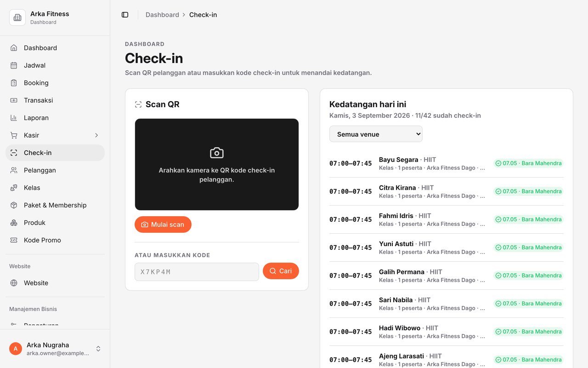
Task: Expand the Kasir submenu chevron
Action: click(96, 135)
